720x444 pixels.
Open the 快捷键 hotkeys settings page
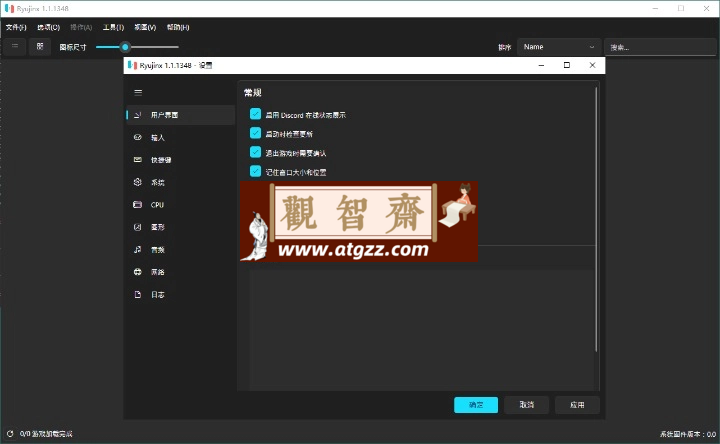tap(180, 160)
